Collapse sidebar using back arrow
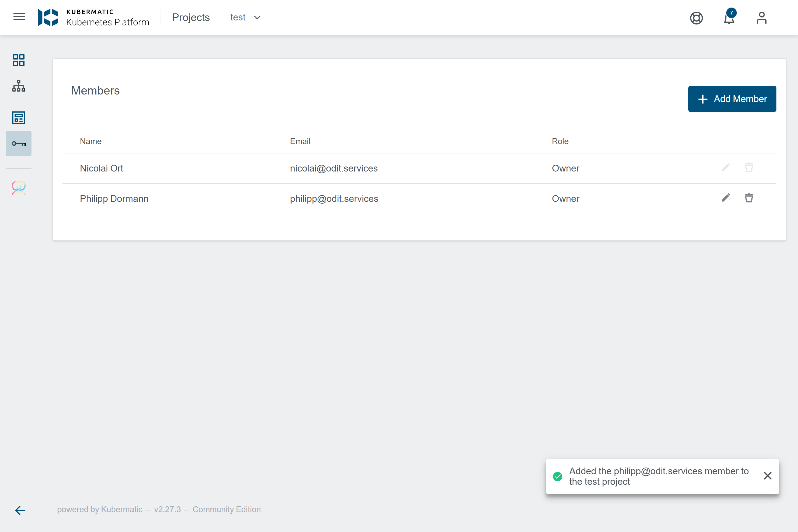Viewport: 798px width, 532px height. [20, 510]
